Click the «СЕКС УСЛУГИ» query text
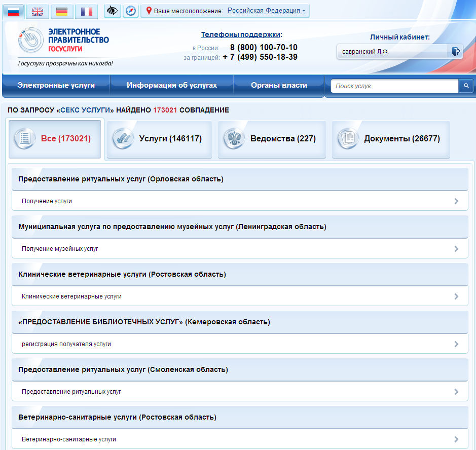The image size is (476, 450). coord(85,110)
